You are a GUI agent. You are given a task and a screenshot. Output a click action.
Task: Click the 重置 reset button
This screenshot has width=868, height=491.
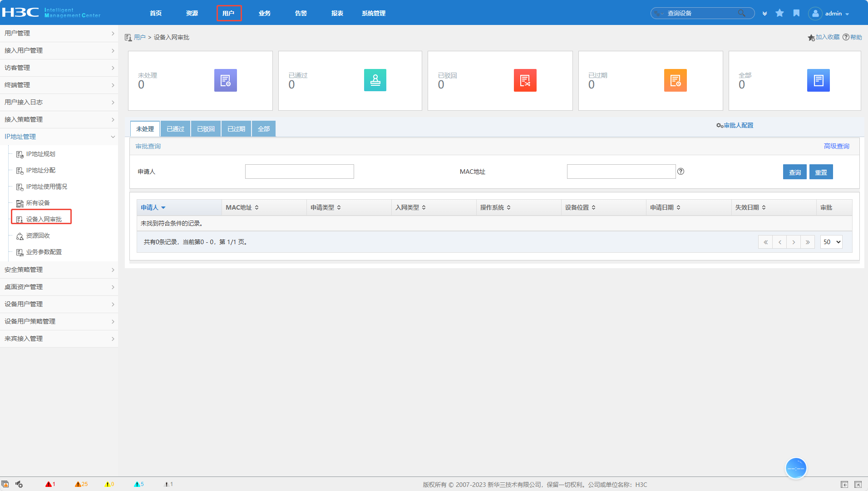[x=821, y=172]
